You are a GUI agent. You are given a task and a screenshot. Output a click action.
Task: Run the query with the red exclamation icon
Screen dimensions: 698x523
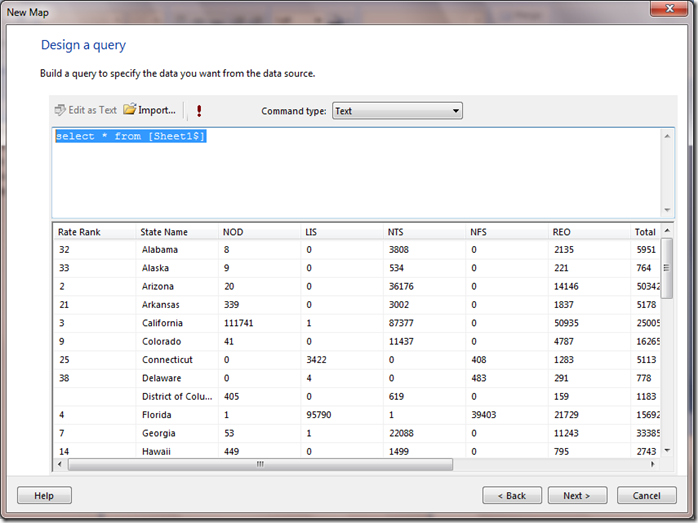point(199,110)
